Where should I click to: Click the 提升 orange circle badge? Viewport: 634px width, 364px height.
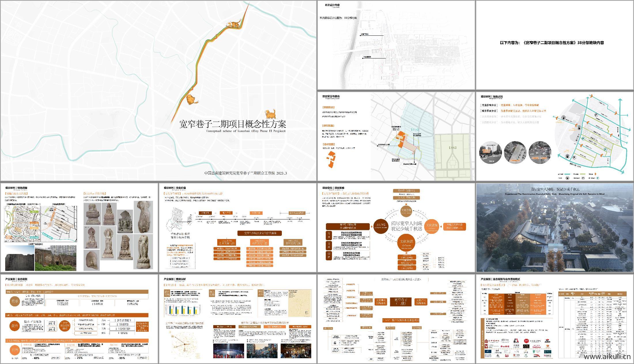point(15,325)
